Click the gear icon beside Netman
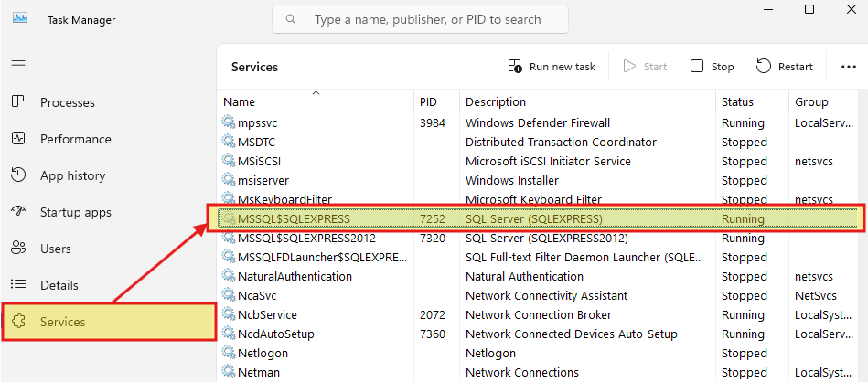Screen dimensions: 868x382 click(228, 372)
